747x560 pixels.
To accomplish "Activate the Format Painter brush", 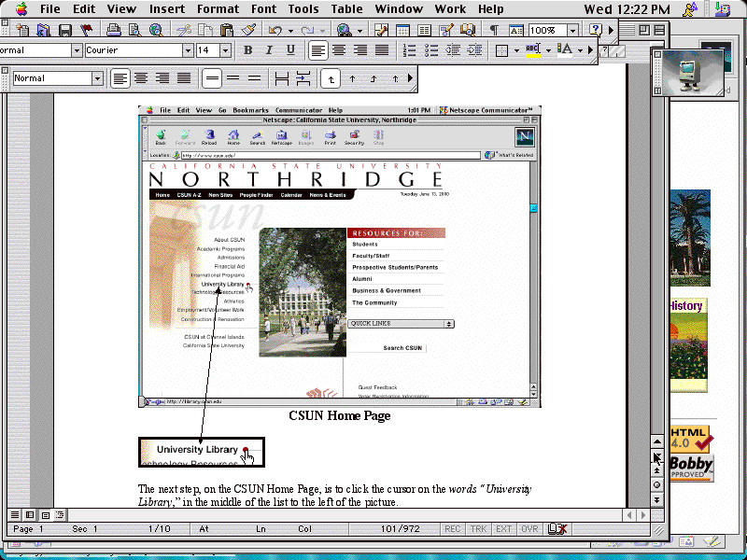I will [248, 31].
